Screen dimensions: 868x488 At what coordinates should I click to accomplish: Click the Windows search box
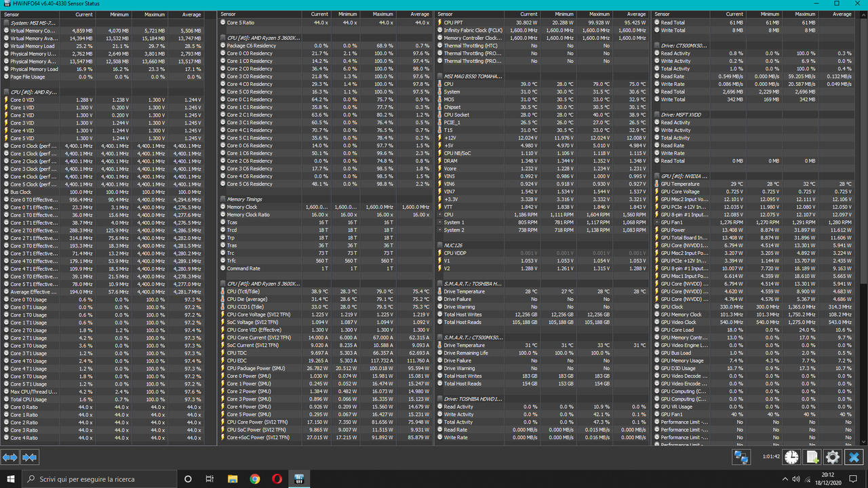click(100, 479)
